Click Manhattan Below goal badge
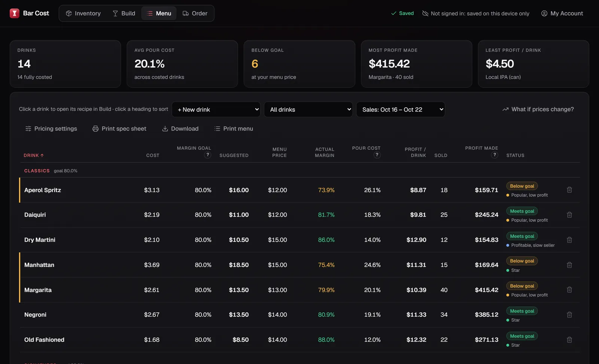The height and width of the screenshot is (364, 599). [x=522, y=261]
